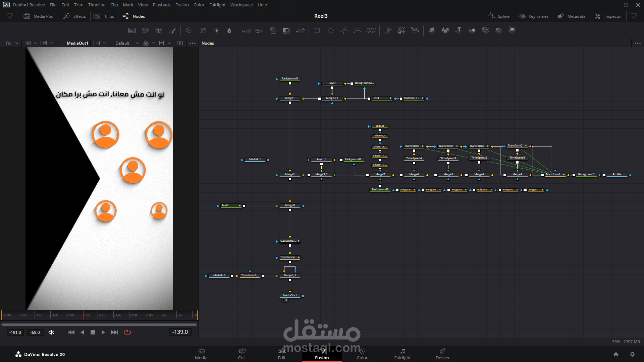Open the Fit zoom dropdown
644x362 pixels.
click(12, 43)
